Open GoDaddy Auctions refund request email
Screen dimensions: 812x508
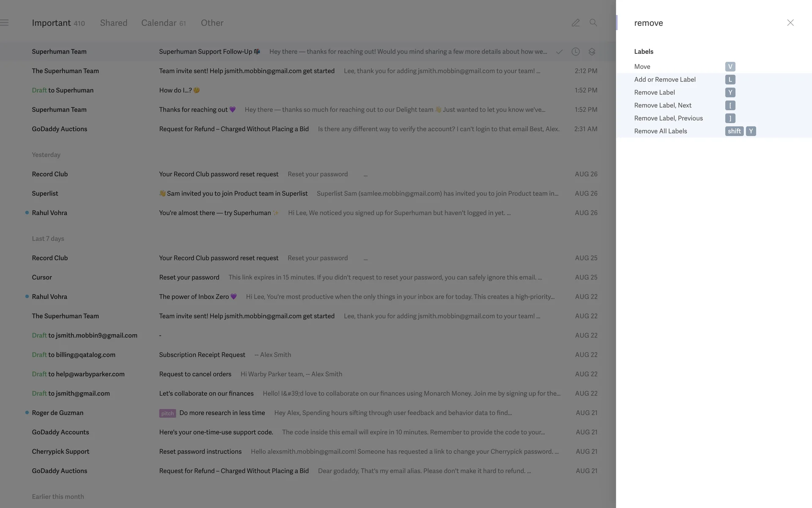(x=234, y=129)
